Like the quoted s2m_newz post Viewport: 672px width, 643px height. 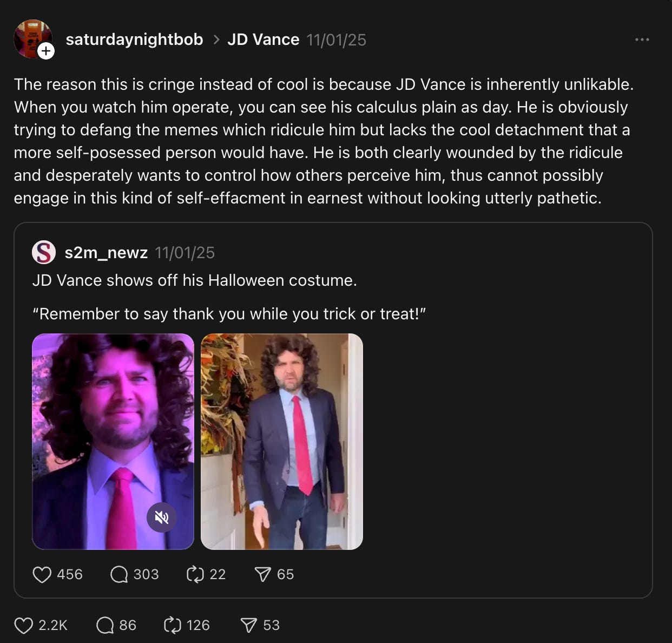pos(43,574)
